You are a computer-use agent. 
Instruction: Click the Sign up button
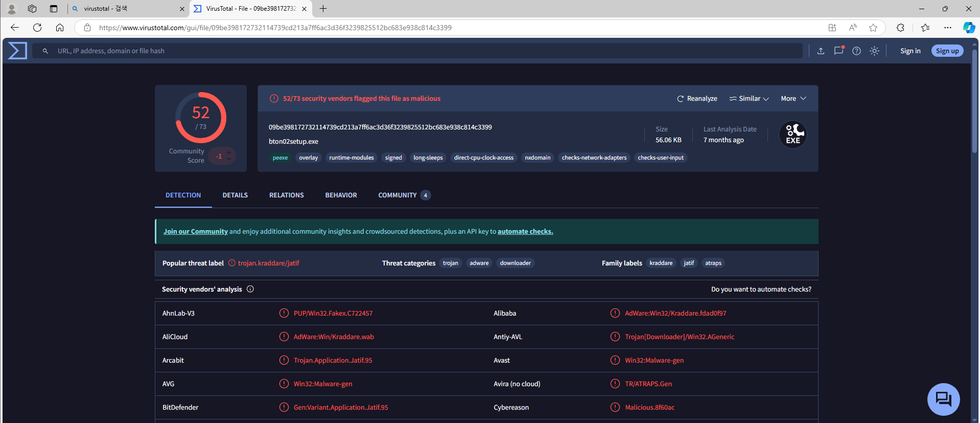click(947, 51)
